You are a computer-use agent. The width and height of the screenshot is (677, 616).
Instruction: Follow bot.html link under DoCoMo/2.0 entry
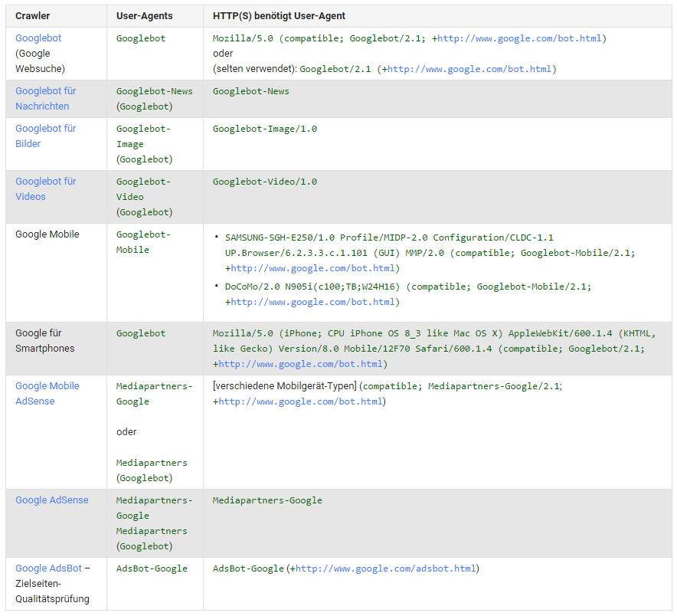pos(312,302)
